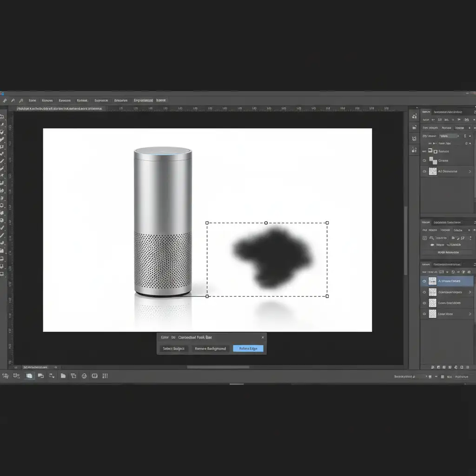
Task: Open the last menu item in the top menu bar
Action: pos(160,100)
